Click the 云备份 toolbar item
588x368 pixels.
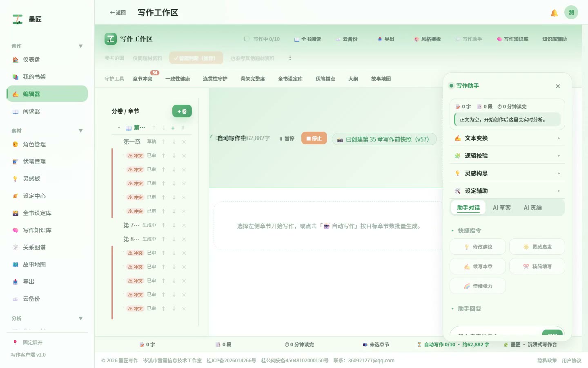346,39
